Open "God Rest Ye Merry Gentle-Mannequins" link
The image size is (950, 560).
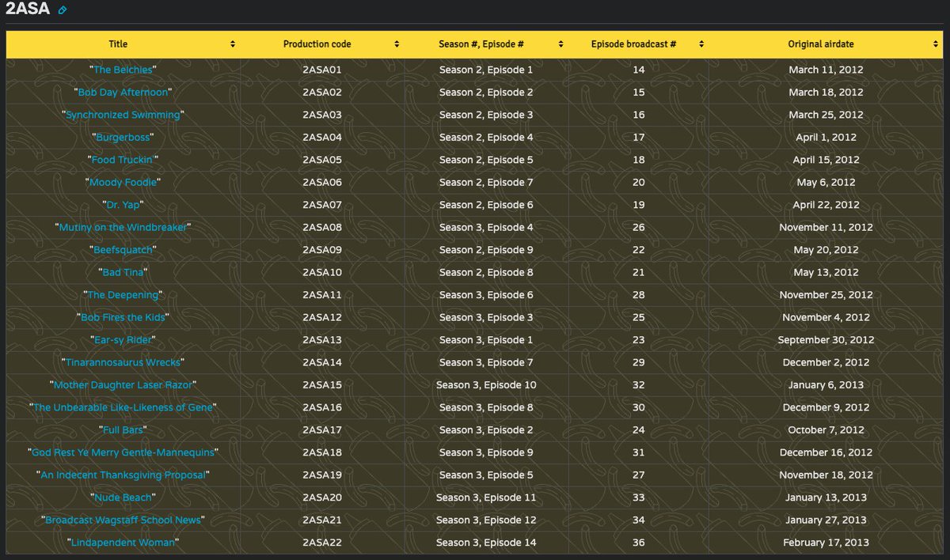[x=123, y=453]
